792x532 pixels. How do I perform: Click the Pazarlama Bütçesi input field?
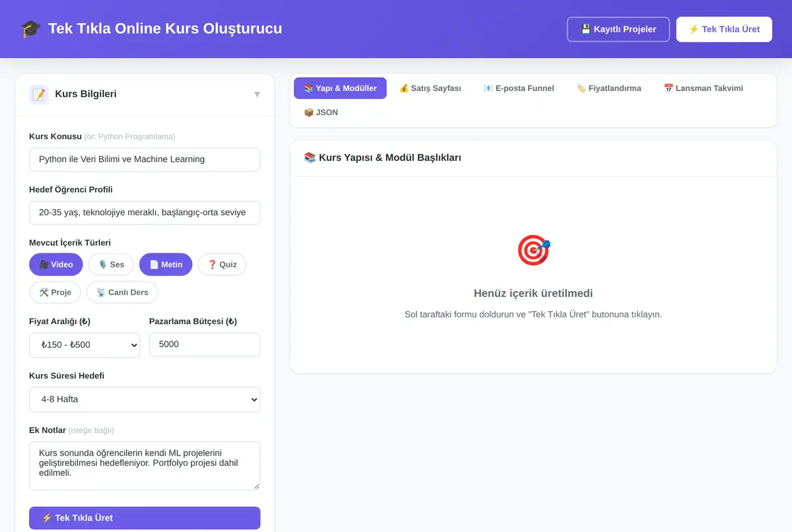point(205,345)
